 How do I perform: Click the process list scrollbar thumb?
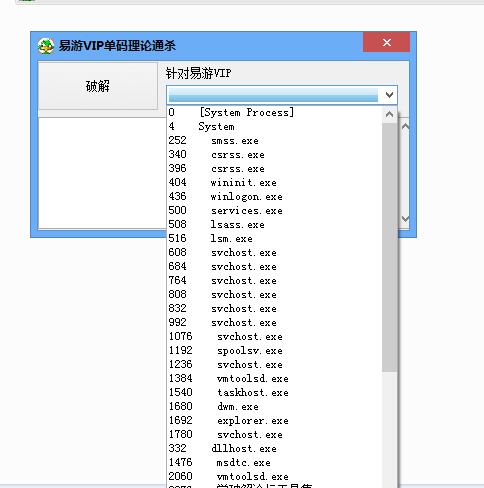[389, 247]
